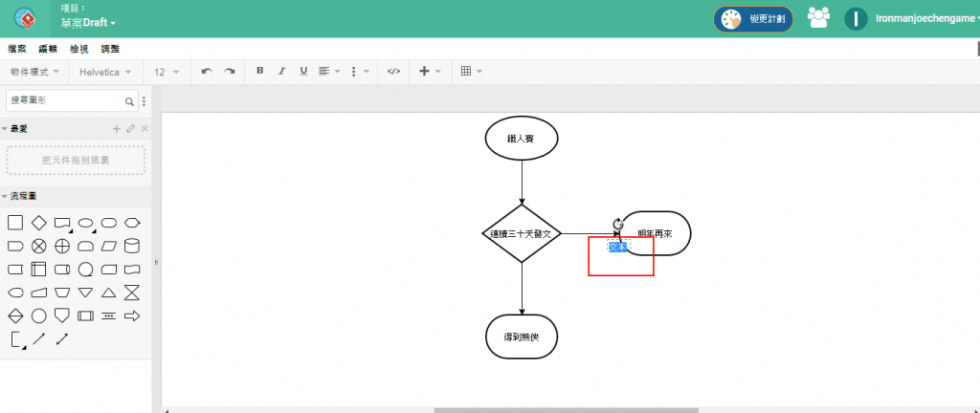
Task: Select the internal storage shape
Action: [38, 270]
